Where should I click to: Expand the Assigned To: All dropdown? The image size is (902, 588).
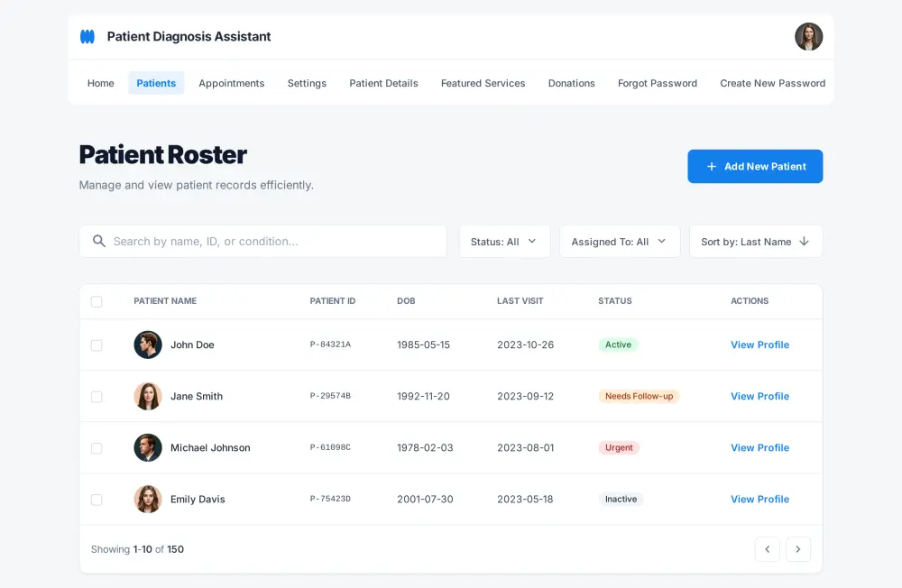point(620,241)
